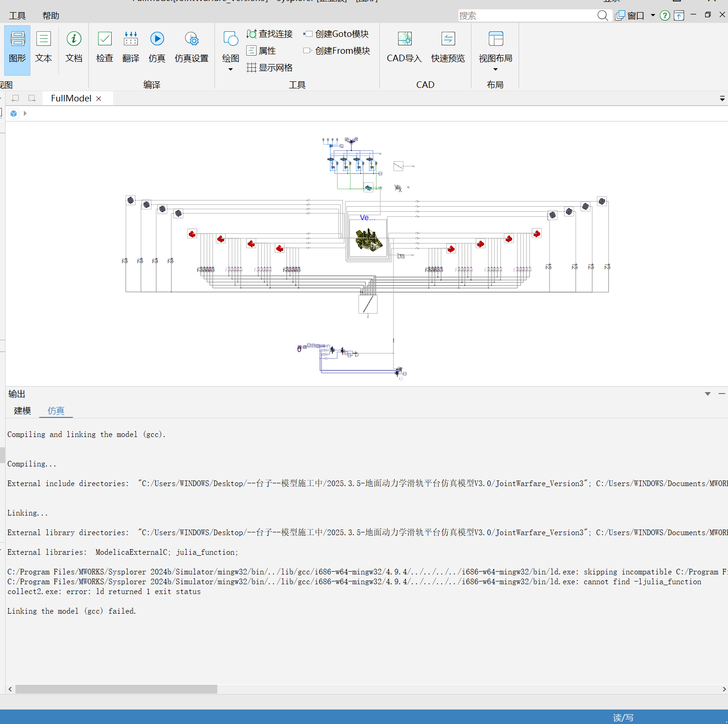Open the 输出 panel options dropdown
Screen dimensions: 728x724
coord(708,394)
